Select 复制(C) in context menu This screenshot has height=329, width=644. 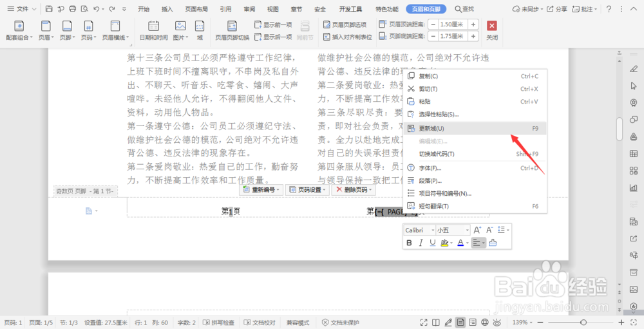coord(475,76)
